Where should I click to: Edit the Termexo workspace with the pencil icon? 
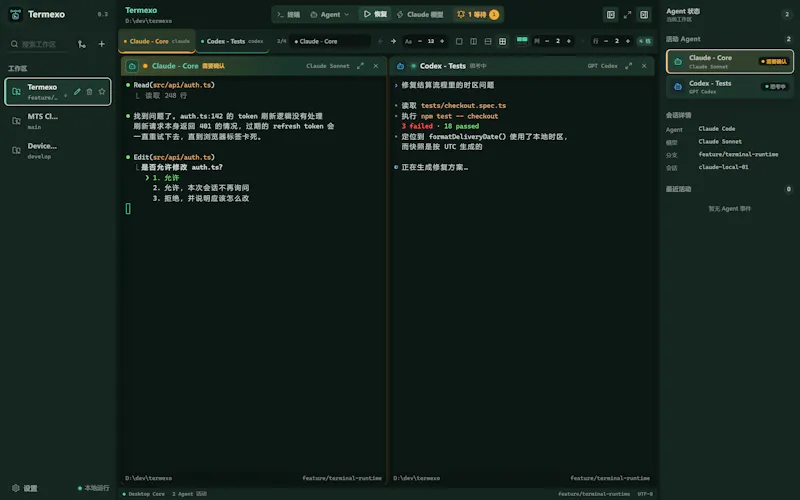click(x=77, y=92)
